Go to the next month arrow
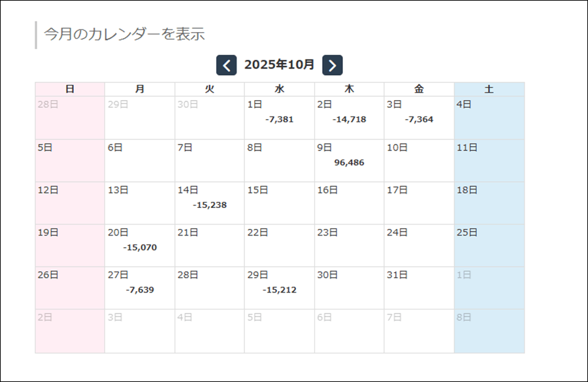Image resolution: width=588 pixels, height=382 pixels. point(333,65)
